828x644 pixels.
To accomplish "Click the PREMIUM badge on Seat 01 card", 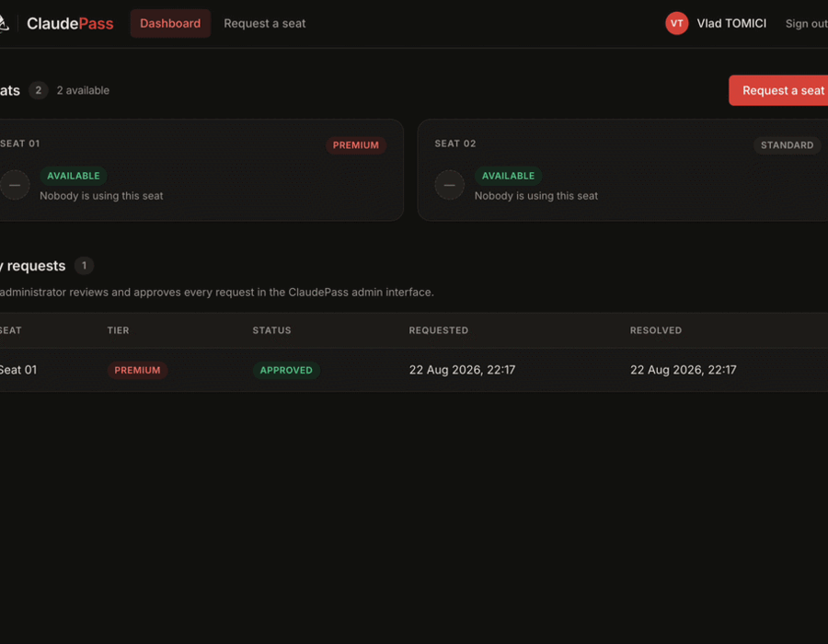I will click(355, 145).
